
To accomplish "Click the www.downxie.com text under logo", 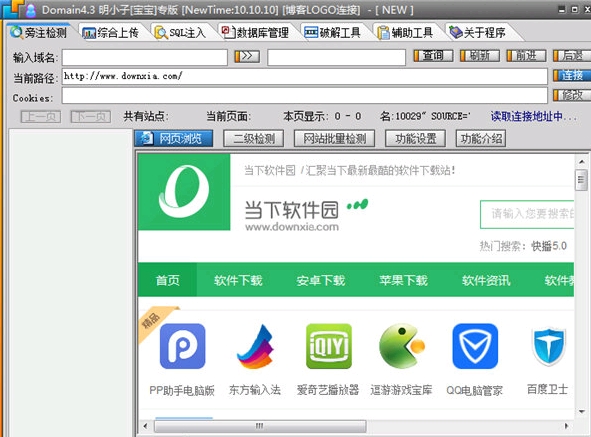I will (x=292, y=227).
